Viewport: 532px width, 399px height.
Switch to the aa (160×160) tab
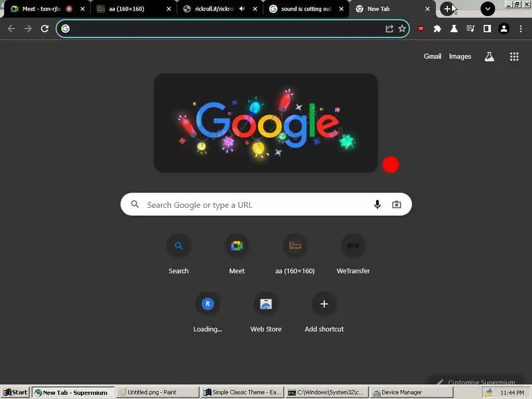tap(127, 9)
